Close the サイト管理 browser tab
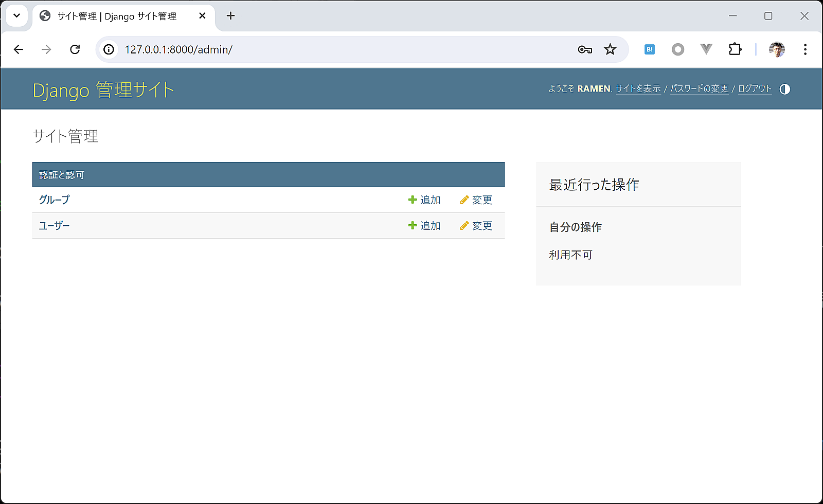The height and width of the screenshot is (504, 823). [x=203, y=16]
